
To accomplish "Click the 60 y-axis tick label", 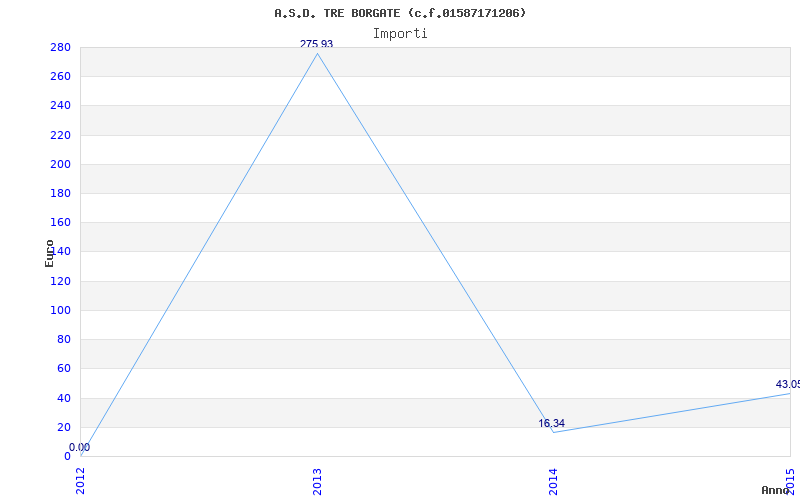I will coord(63,368).
